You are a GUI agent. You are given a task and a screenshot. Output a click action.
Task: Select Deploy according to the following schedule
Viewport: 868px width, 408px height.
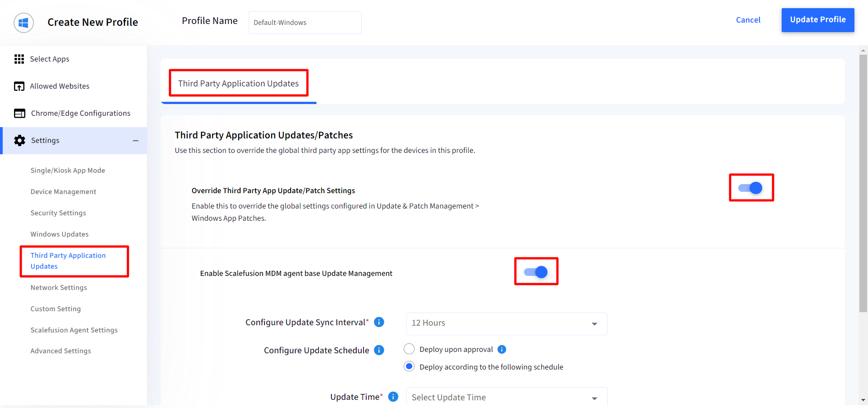coord(409,366)
